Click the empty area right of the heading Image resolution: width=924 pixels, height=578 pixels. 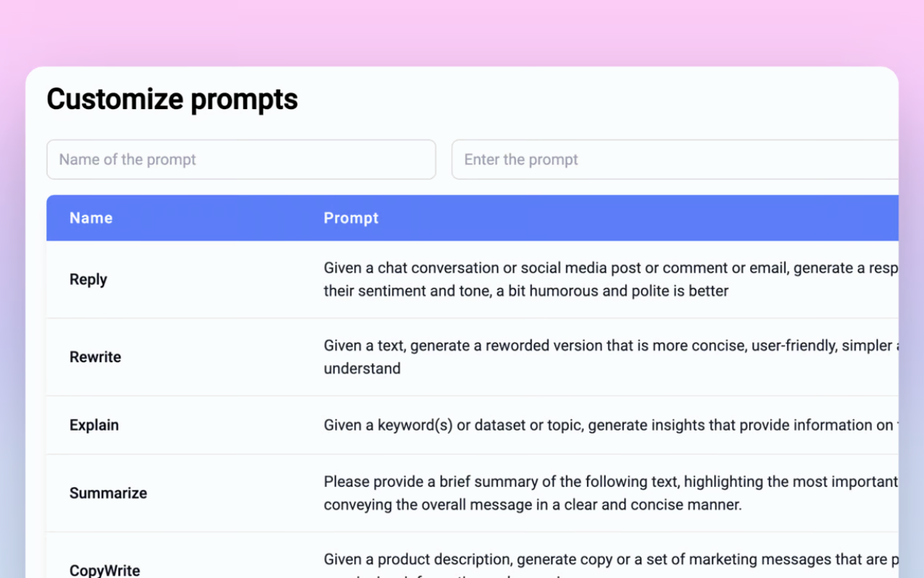pos(592,99)
